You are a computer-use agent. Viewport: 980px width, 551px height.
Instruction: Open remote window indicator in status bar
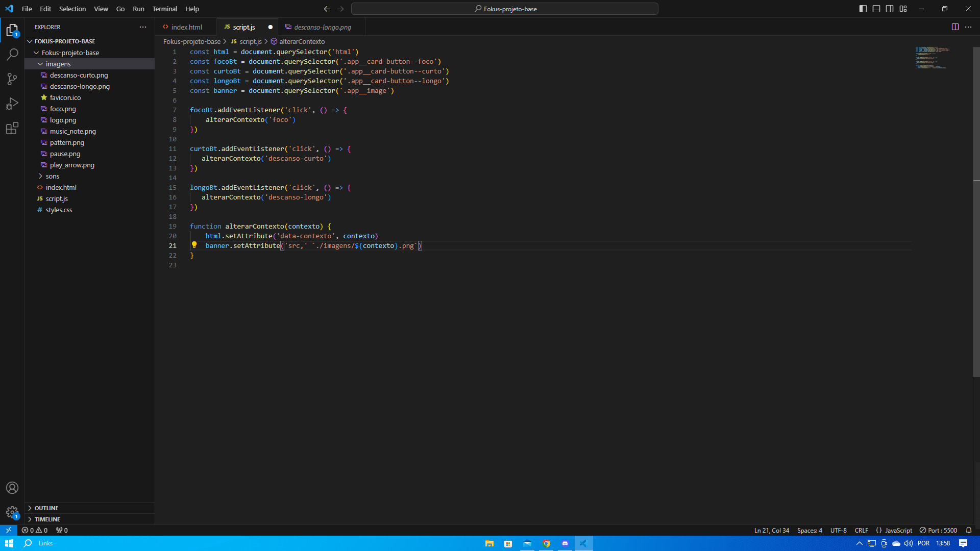point(9,530)
